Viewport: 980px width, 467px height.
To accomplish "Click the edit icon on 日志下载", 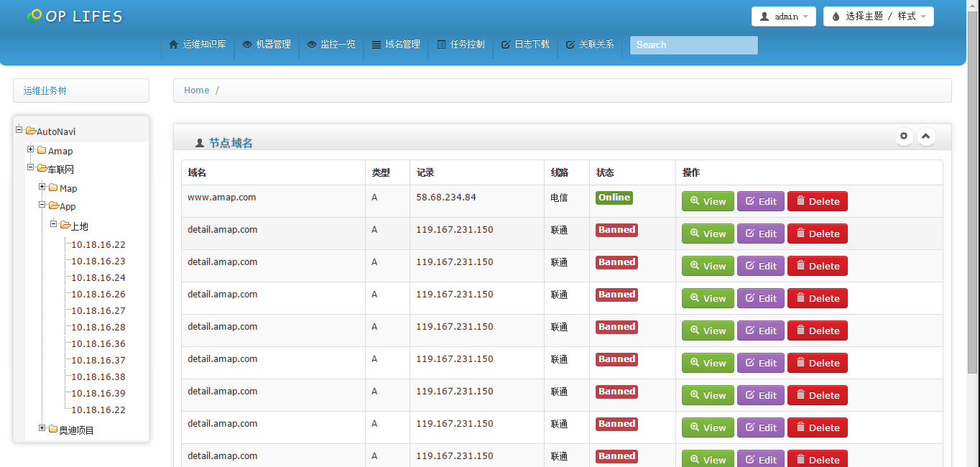I will [x=506, y=45].
